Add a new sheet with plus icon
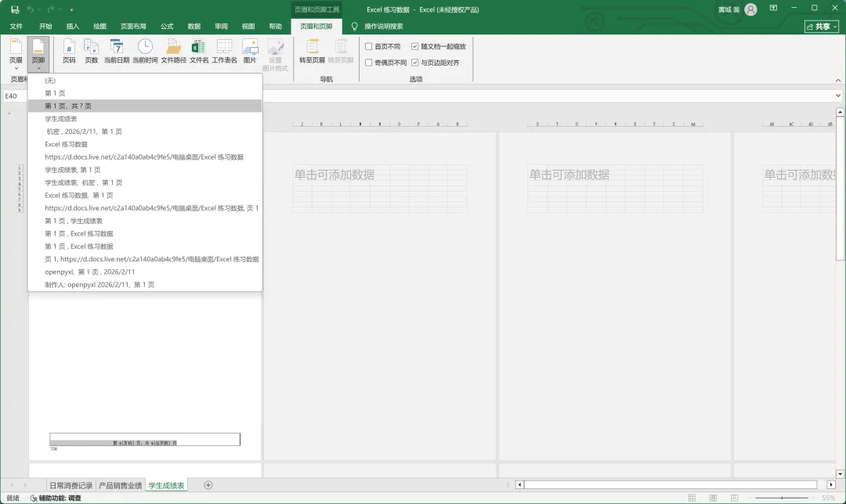The image size is (846, 504). pos(208,485)
